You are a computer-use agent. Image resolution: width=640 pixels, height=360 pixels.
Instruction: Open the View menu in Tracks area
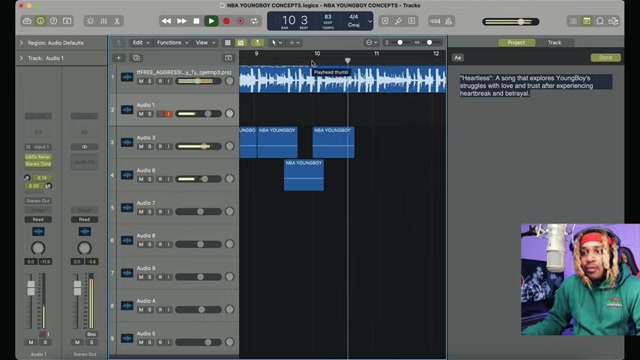[x=205, y=42]
